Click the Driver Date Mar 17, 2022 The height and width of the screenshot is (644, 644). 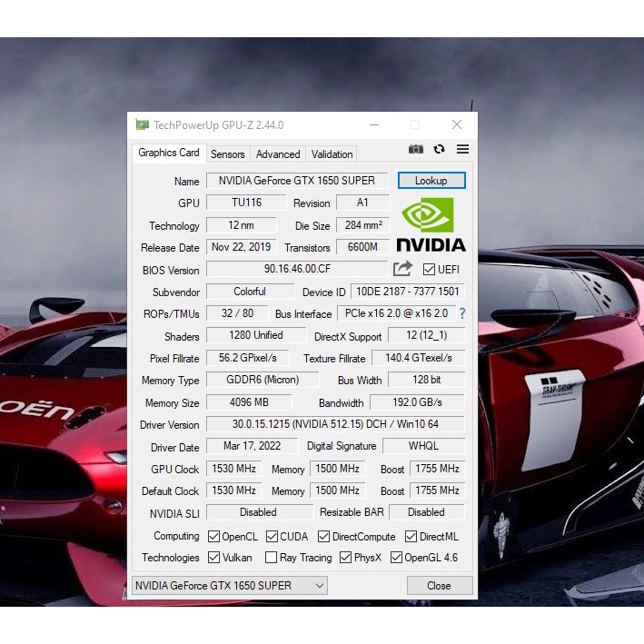tap(253, 446)
